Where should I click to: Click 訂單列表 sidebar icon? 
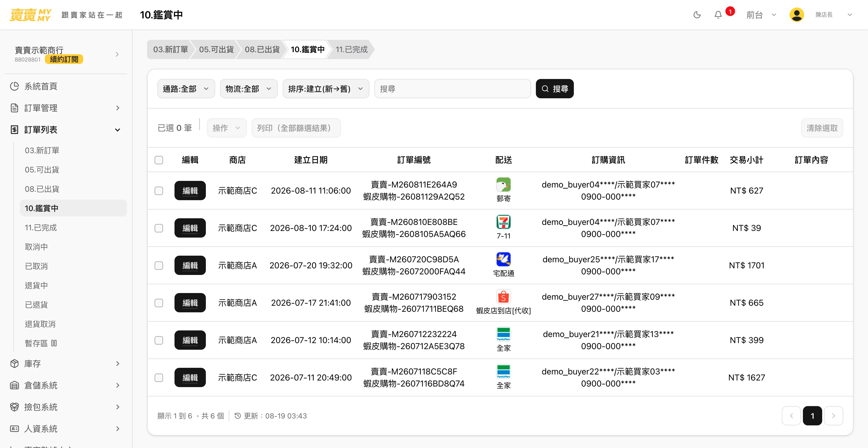tap(14, 129)
